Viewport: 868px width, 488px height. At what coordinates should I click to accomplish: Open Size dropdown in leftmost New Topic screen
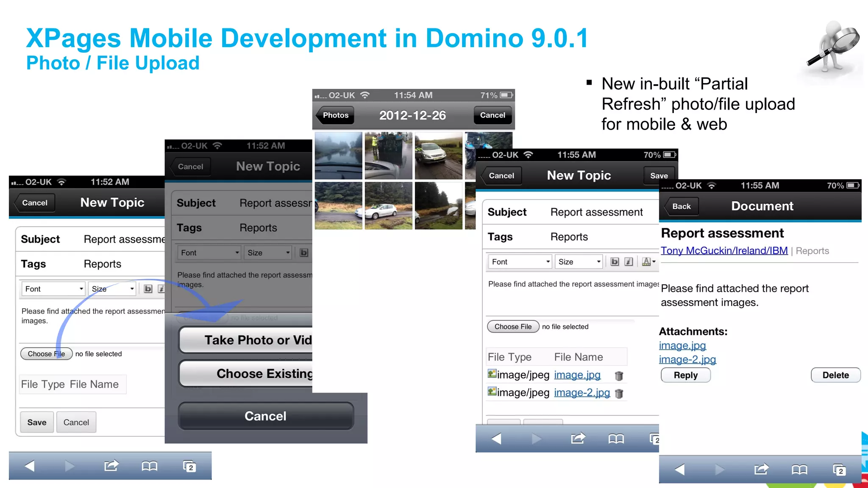(113, 289)
